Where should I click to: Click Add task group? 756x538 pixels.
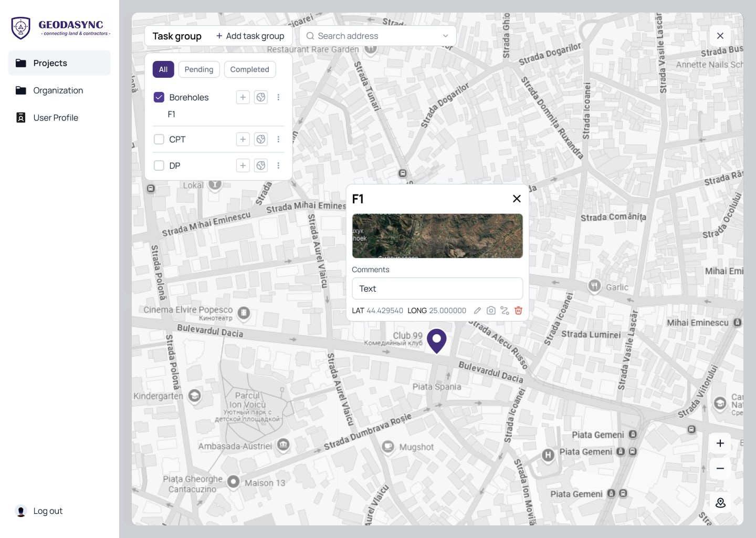point(250,36)
